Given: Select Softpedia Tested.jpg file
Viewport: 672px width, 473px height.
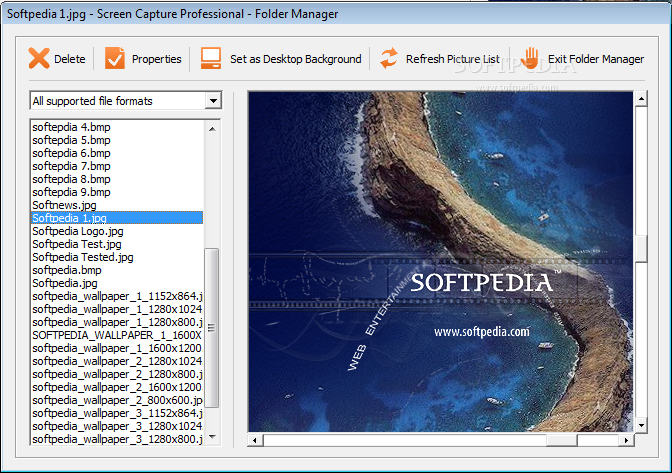Looking at the screenshot, I should point(117,257).
